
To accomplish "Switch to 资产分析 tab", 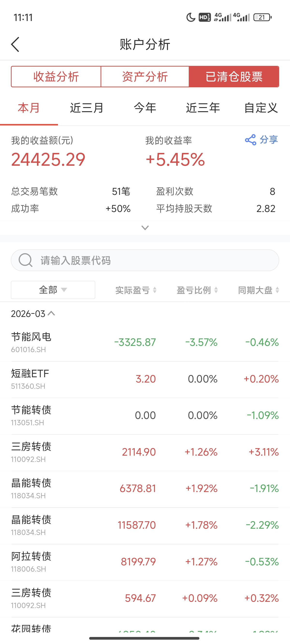I will (x=145, y=76).
